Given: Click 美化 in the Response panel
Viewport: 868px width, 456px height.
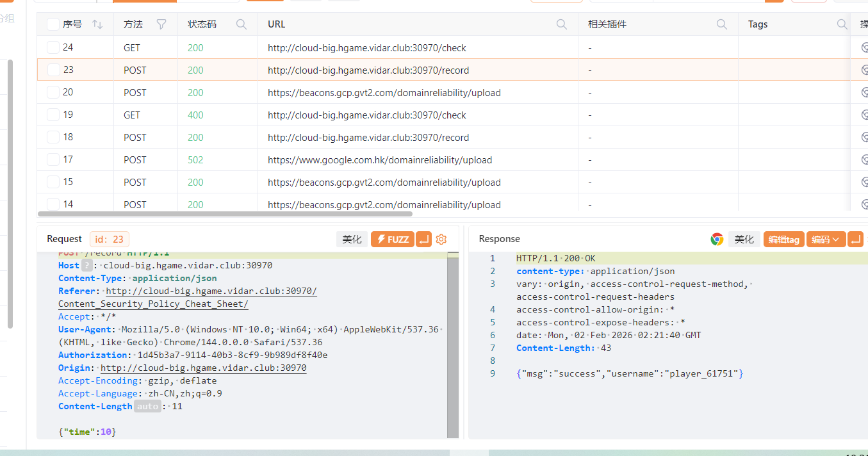Looking at the screenshot, I should click(744, 240).
